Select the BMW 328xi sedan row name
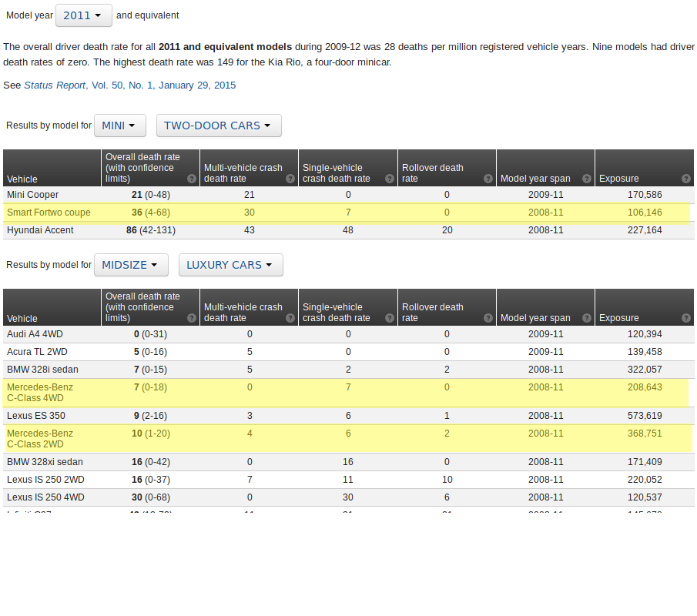The width and height of the screenshot is (697, 616). 45,462
